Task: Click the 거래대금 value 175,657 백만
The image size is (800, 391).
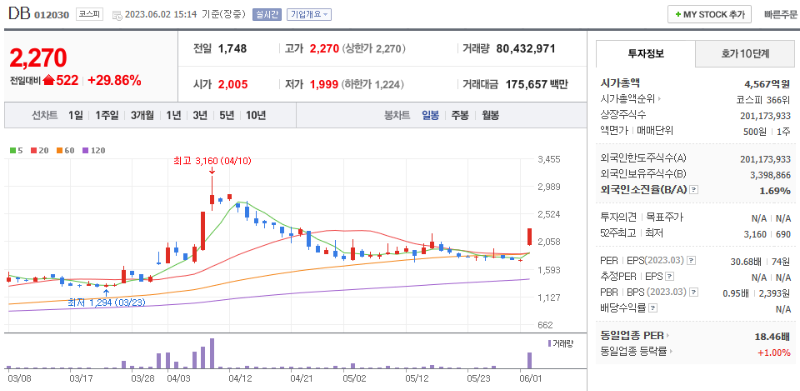Action: 536,85
